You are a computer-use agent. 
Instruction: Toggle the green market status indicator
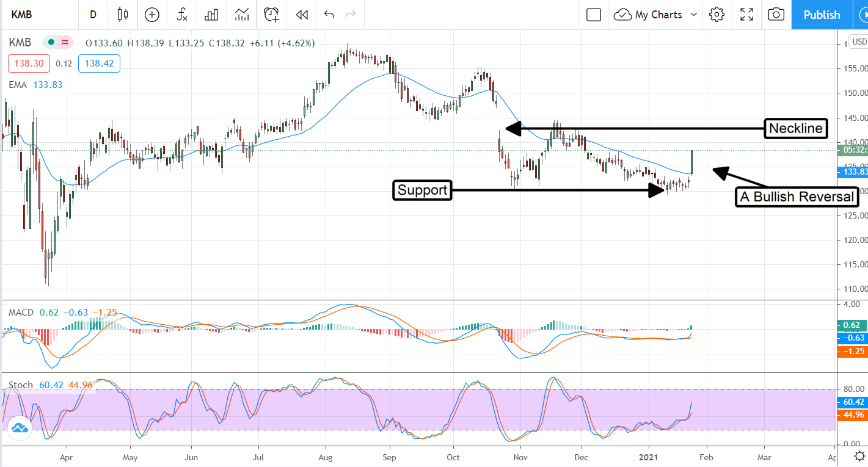coord(51,43)
